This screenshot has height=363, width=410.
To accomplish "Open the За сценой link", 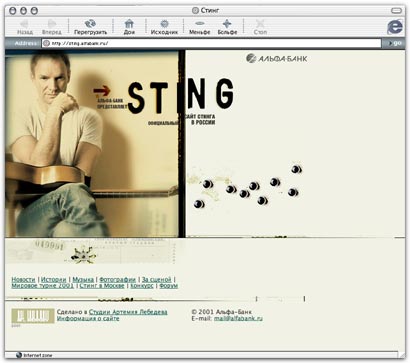I will [157, 279].
